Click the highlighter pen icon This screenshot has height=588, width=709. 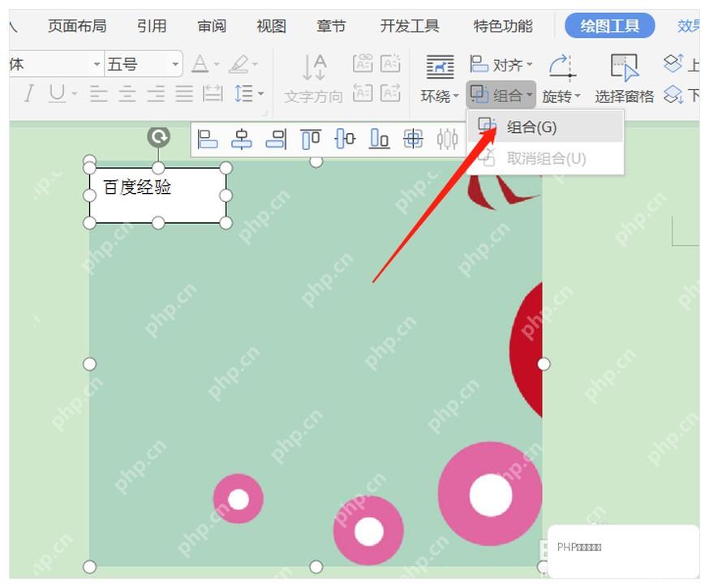(x=238, y=64)
